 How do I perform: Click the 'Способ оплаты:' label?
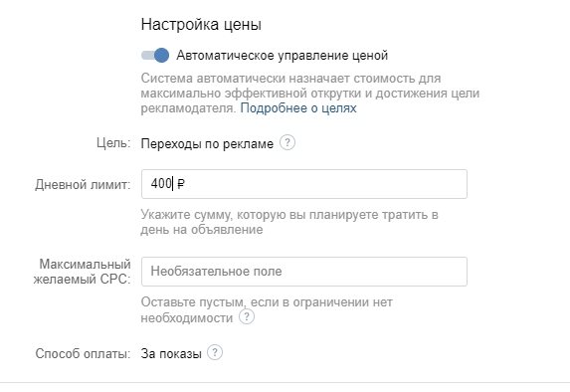click(x=83, y=353)
